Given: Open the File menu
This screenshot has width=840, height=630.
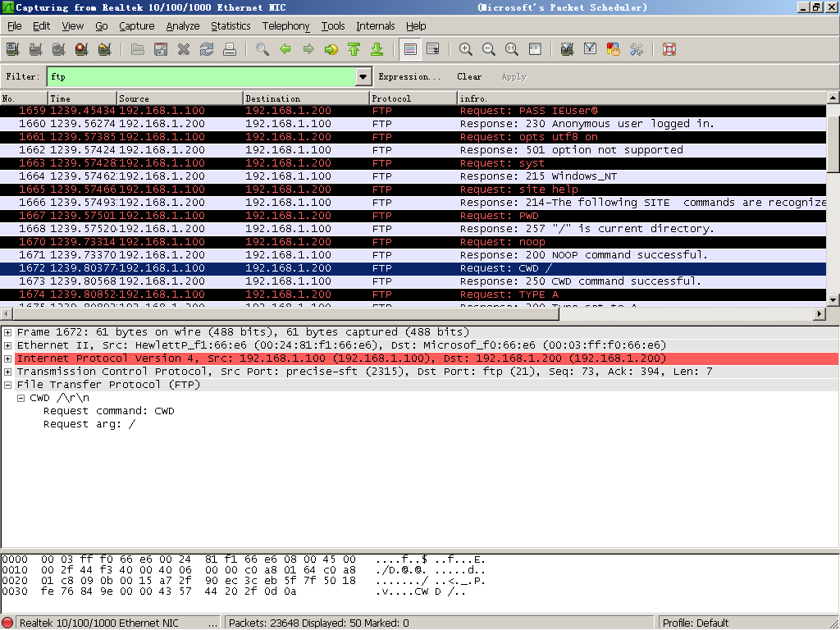Looking at the screenshot, I should pyautogui.click(x=15, y=25).
